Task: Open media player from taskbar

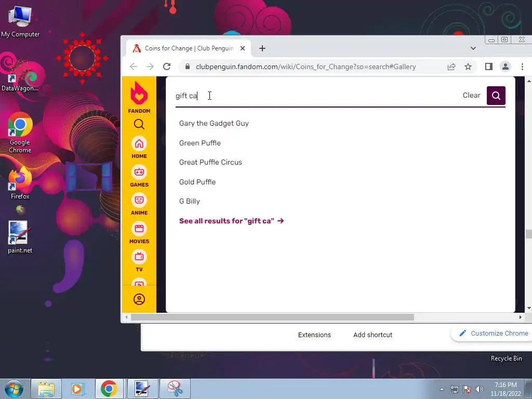Action: click(77, 389)
